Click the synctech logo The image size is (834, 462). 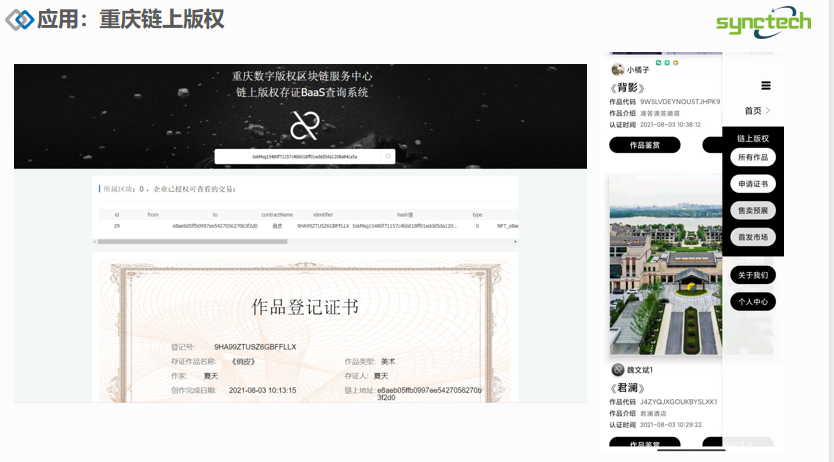763,22
